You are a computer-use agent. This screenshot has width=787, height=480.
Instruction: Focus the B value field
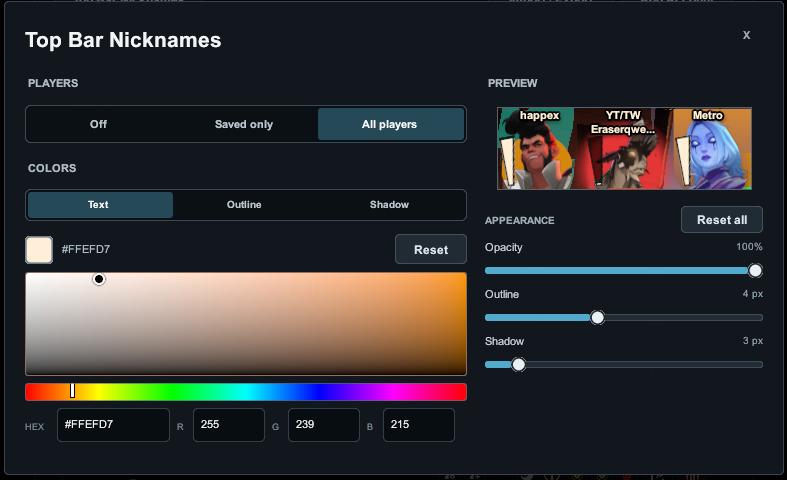[x=419, y=425]
